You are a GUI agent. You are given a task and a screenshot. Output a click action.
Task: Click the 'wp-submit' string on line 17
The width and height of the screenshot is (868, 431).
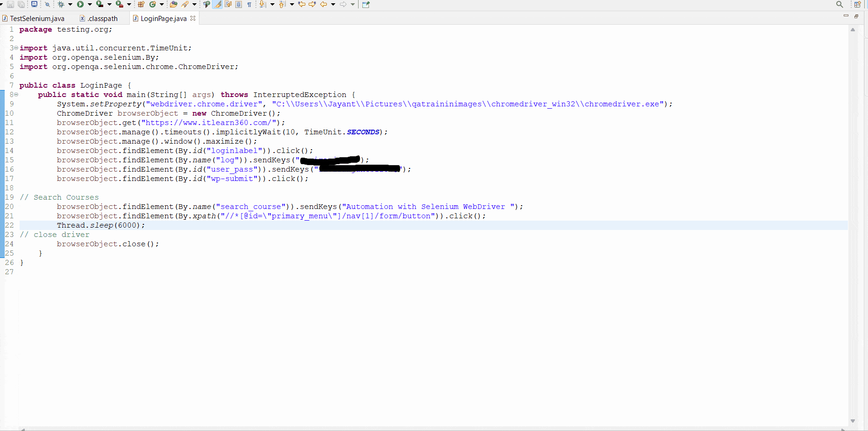[232, 179]
